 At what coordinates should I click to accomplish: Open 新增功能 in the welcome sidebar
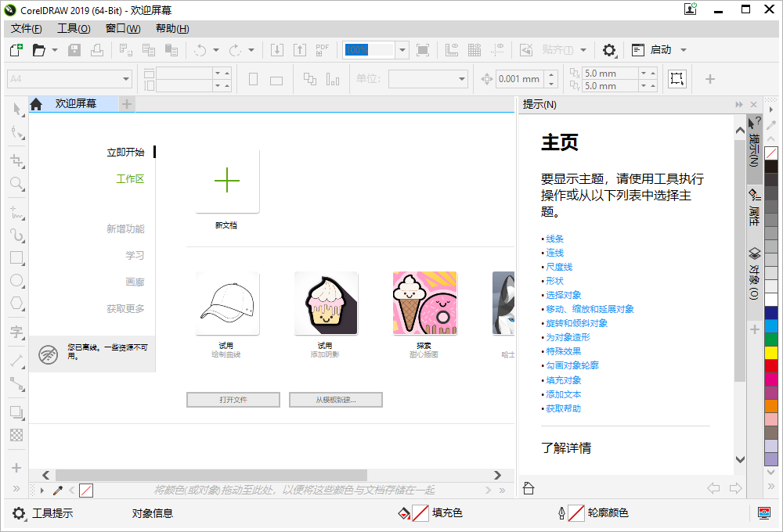(125, 228)
